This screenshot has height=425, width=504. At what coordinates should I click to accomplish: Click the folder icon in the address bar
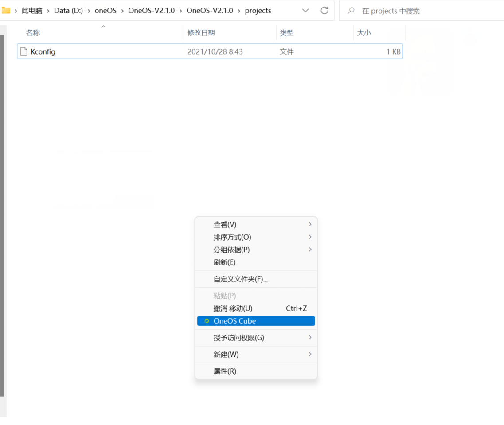(6, 11)
